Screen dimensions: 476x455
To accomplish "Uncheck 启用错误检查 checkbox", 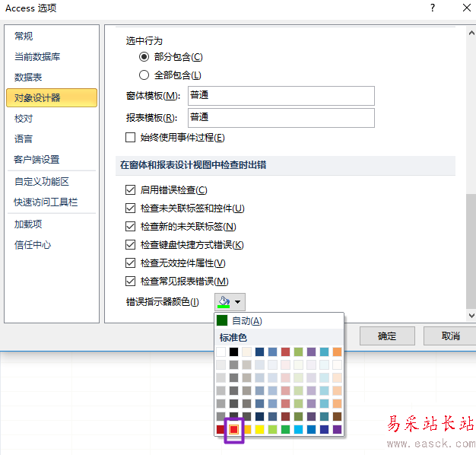I will [x=131, y=190].
